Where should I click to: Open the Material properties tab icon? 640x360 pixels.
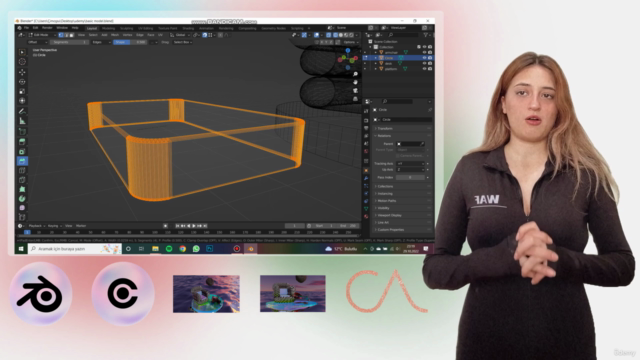pos(366,216)
